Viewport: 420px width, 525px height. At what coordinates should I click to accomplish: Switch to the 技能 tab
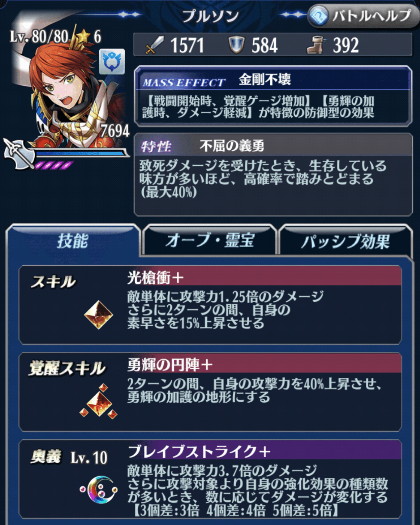click(73, 241)
